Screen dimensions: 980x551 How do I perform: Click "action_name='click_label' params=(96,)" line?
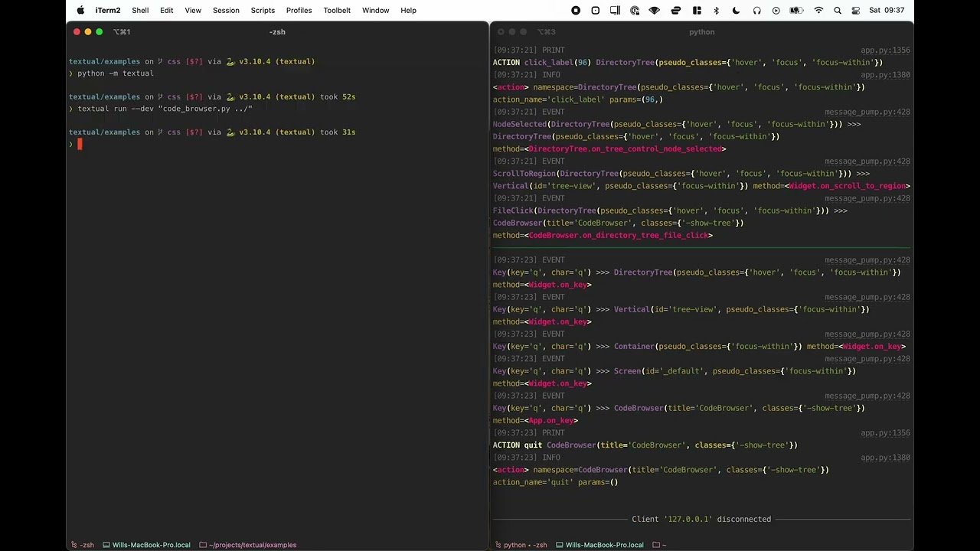(x=578, y=99)
